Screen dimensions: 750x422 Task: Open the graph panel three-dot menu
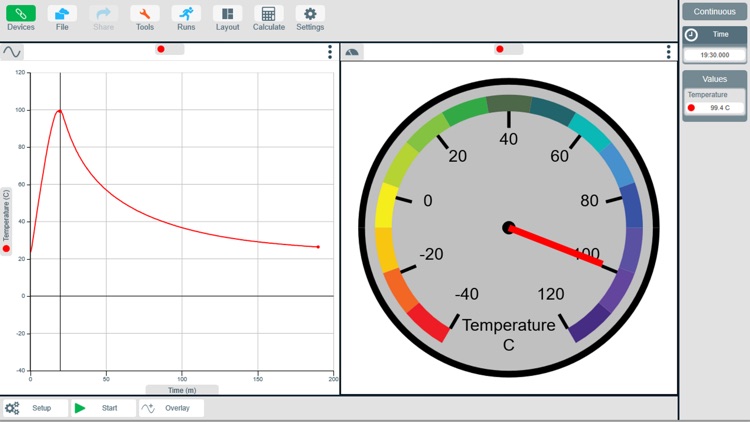pos(330,52)
